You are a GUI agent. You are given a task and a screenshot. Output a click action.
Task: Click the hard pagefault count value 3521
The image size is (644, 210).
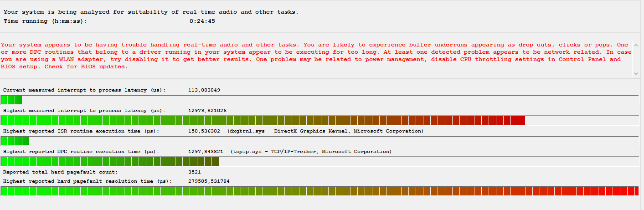[x=194, y=172]
